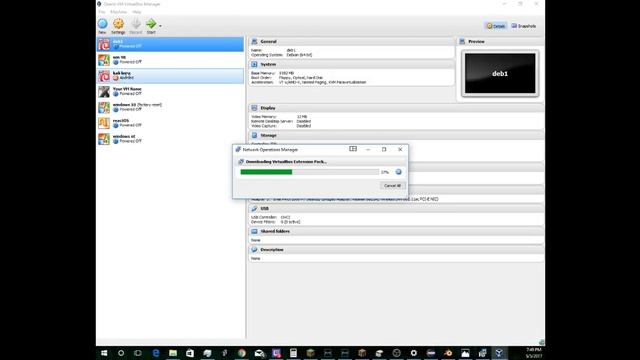Select the kali linux virtual machine
The width and height of the screenshot is (640, 360).
[x=170, y=76]
